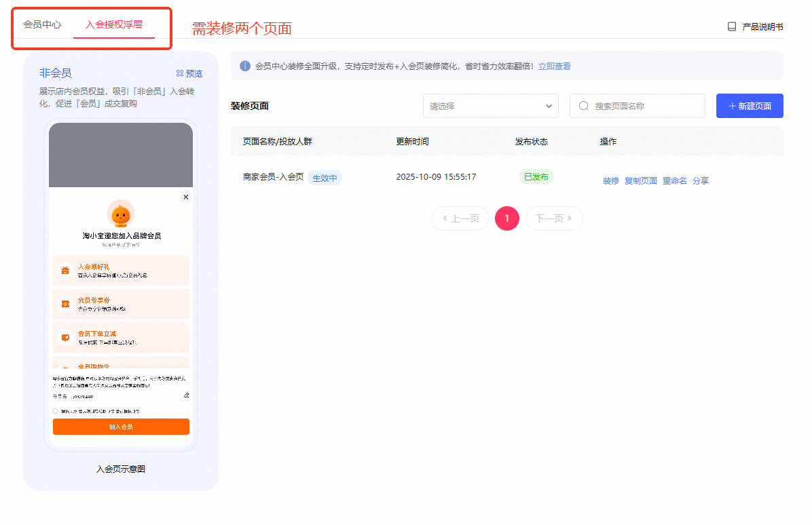Click the coupon icon of 会员专享券

click(65, 304)
